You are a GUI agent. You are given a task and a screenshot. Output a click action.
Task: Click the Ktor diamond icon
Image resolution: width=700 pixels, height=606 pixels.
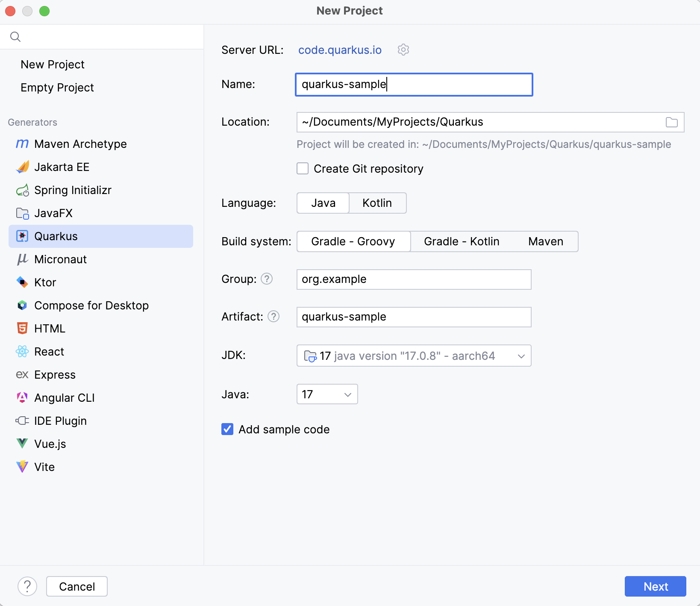pyautogui.click(x=22, y=282)
